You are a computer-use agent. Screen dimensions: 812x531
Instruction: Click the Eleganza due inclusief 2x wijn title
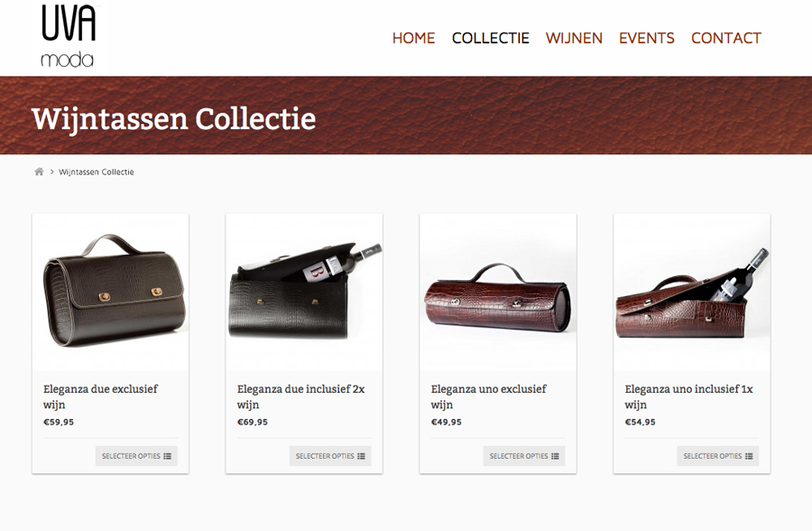click(300, 396)
